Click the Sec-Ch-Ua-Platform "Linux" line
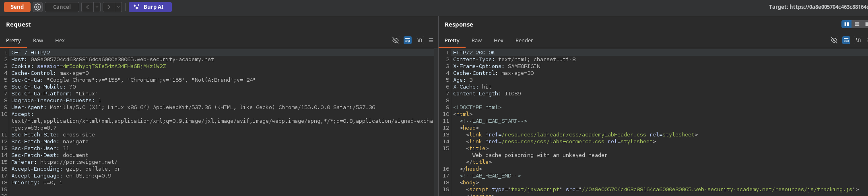This screenshot has width=868, height=196. point(54,94)
